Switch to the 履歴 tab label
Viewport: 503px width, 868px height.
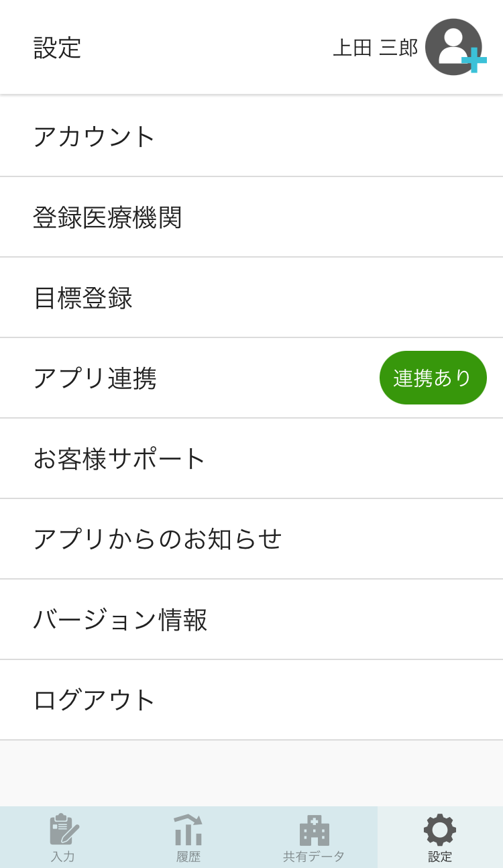(188, 857)
